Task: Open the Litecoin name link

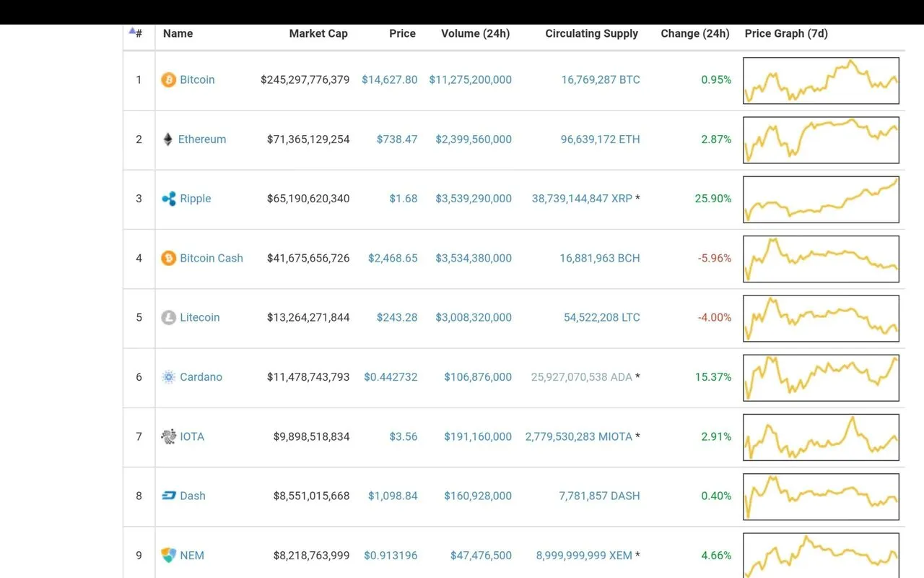Action: pos(199,317)
